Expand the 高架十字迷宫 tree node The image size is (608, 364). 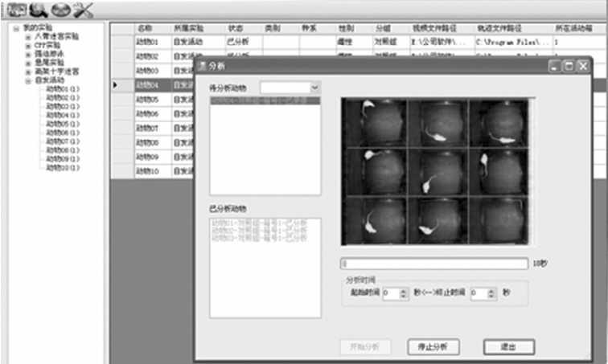point(28,72)
